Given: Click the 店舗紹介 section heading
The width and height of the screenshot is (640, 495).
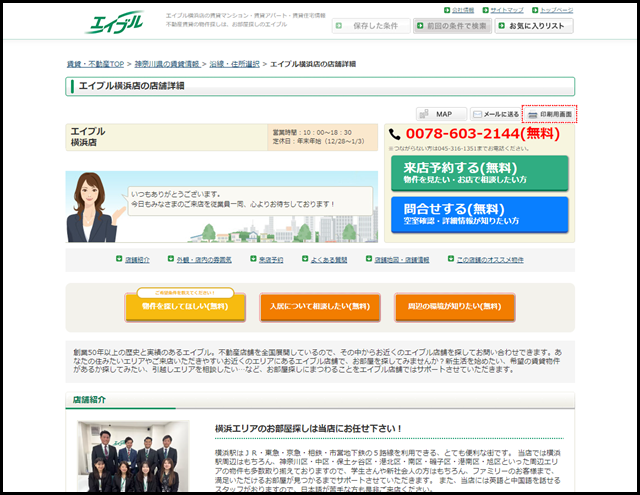Looking at the screenshot, I should coord(89,400).
